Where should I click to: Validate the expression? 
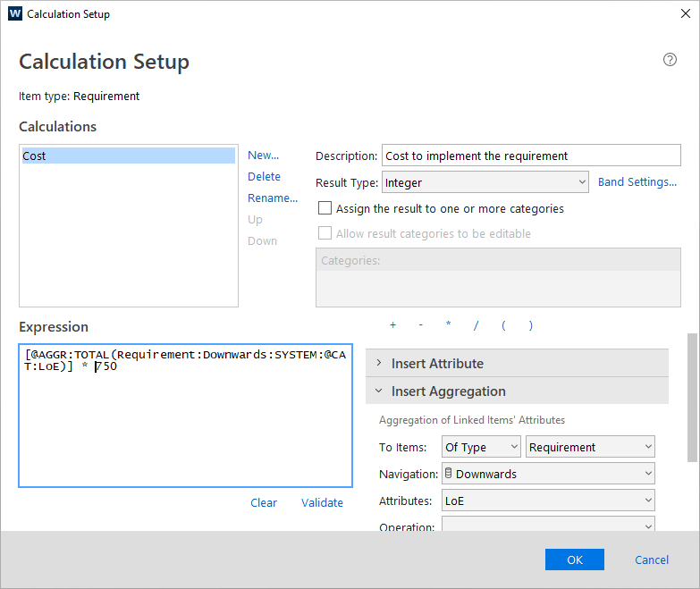pyautogui.click(x=322, y=503)
